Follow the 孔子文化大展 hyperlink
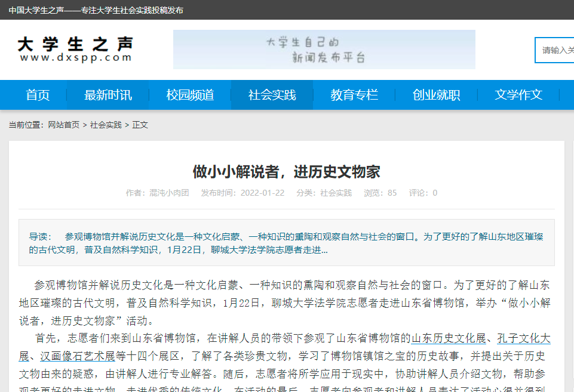This screenshot has width=574, height=392. coord(523,339)
